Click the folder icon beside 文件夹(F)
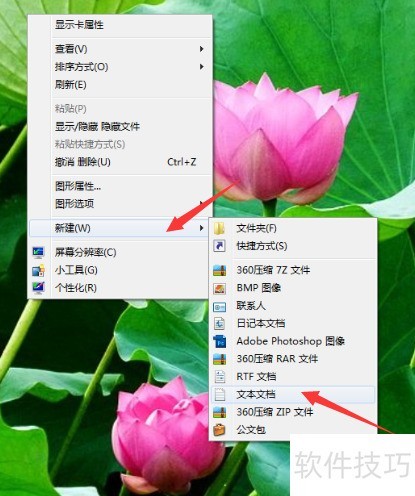The height and width of the screenshot is (496, 415). pyautogui.click(x=219, y=228)
